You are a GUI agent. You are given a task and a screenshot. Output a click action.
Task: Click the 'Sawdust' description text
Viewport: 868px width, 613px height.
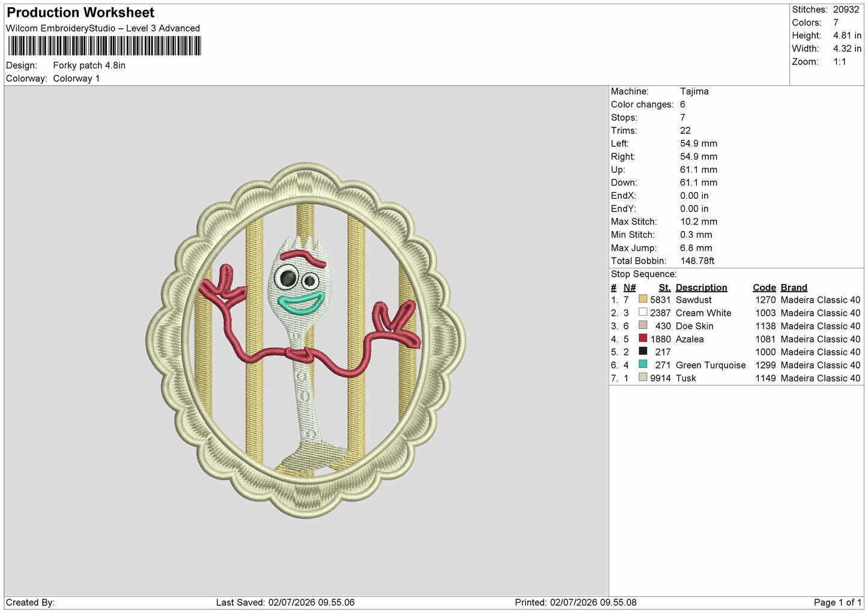click(693, 300)
